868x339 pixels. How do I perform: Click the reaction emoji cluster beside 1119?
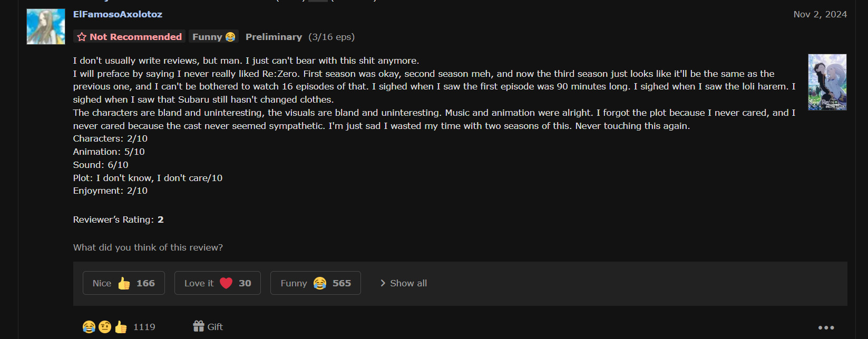click(x=105, y=327)
